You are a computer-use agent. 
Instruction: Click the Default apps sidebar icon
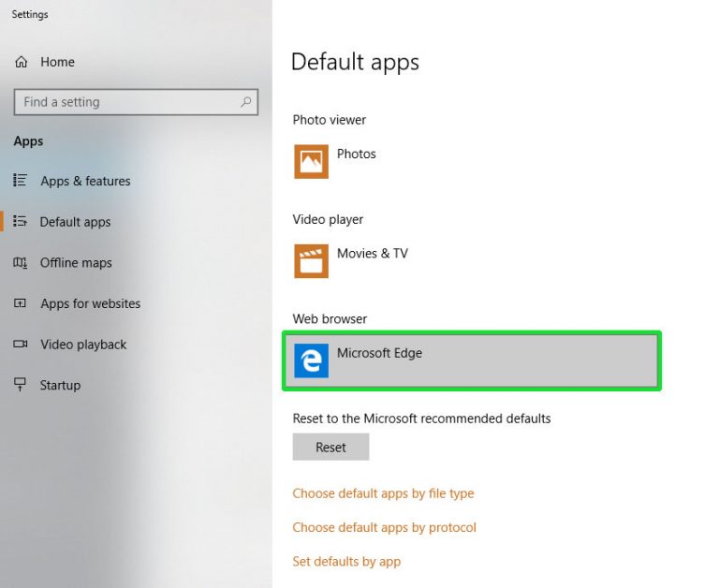[20, 221]
